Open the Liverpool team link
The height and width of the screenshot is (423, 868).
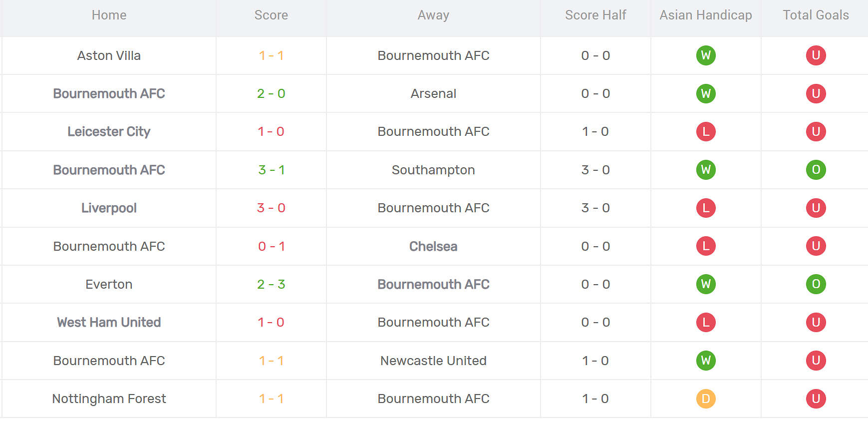[109, 208]
